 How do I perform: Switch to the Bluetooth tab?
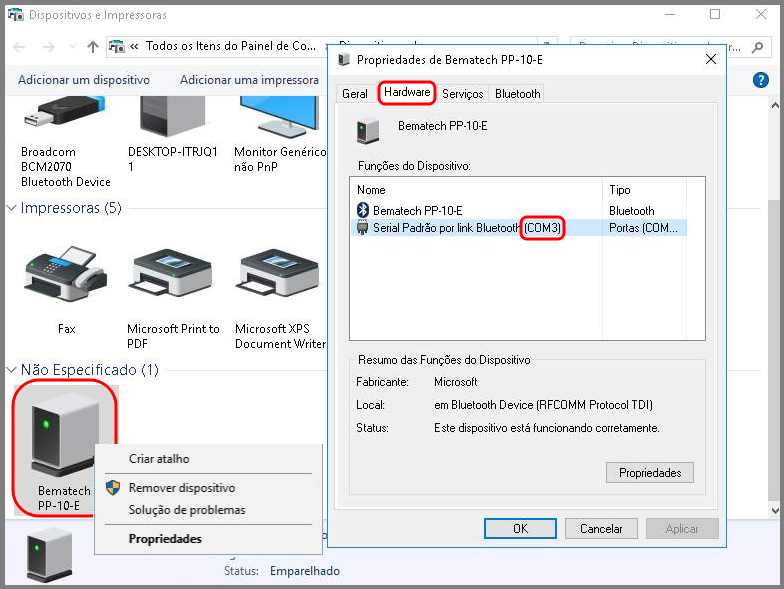[517, 94]
